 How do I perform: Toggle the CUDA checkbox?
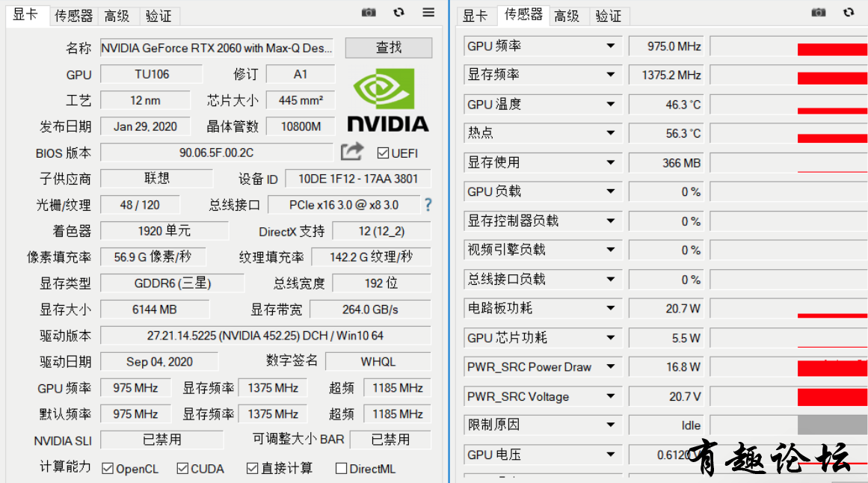[x=182, y=469]
